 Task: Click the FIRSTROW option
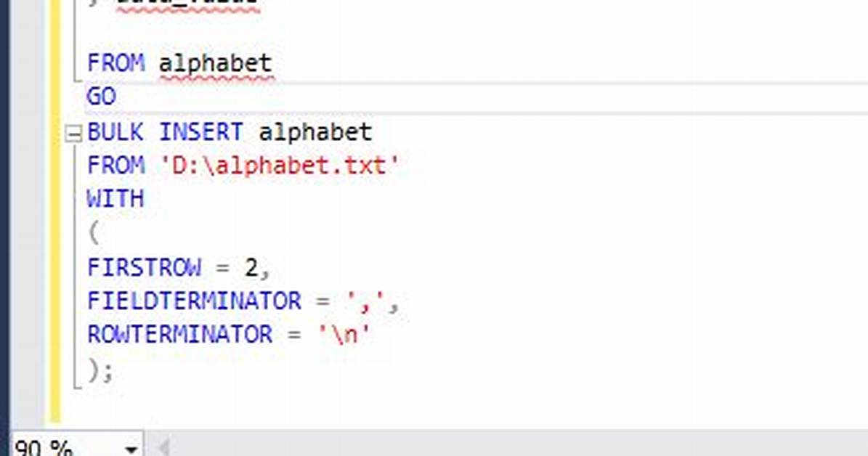[145, 268]
